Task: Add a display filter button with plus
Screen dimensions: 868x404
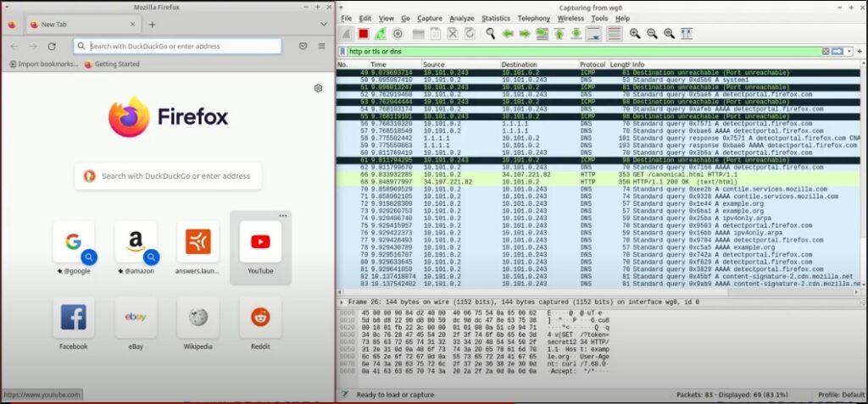Action: [860, 52]
